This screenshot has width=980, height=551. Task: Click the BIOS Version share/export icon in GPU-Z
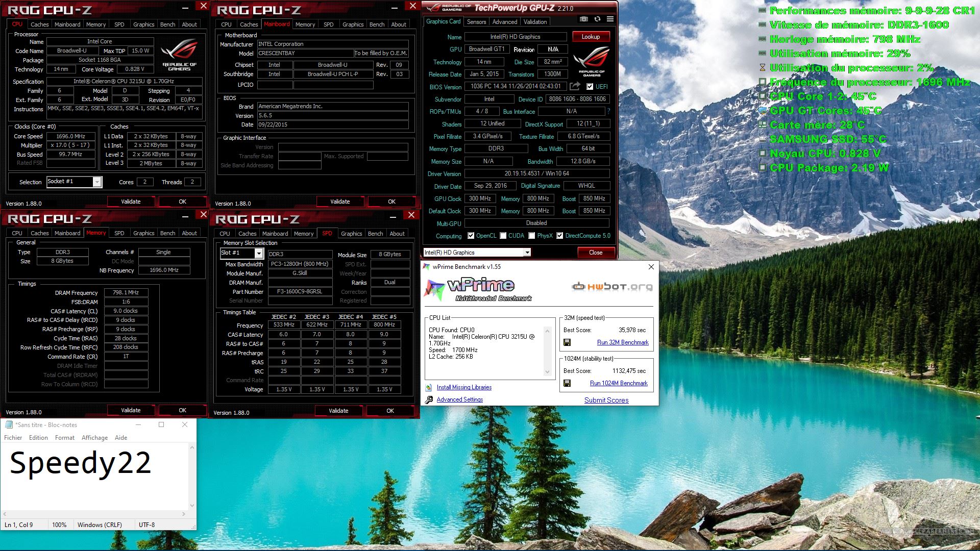(575, 86)
